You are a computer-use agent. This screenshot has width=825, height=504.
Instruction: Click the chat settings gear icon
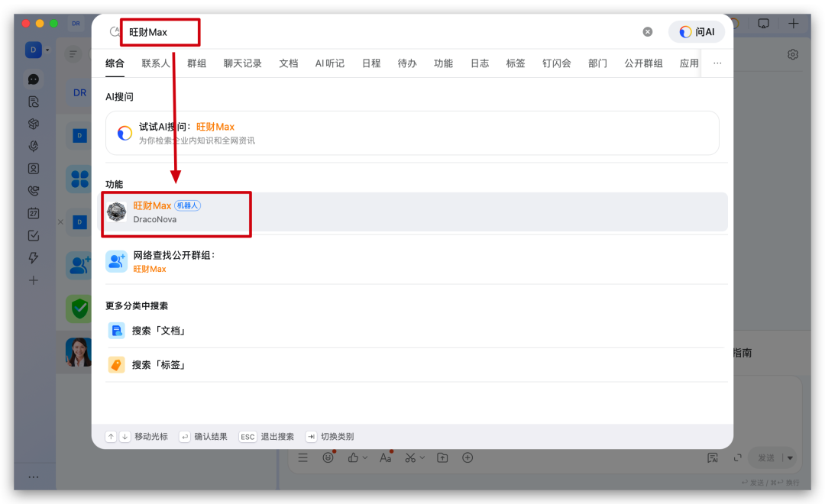click(793, 54)
